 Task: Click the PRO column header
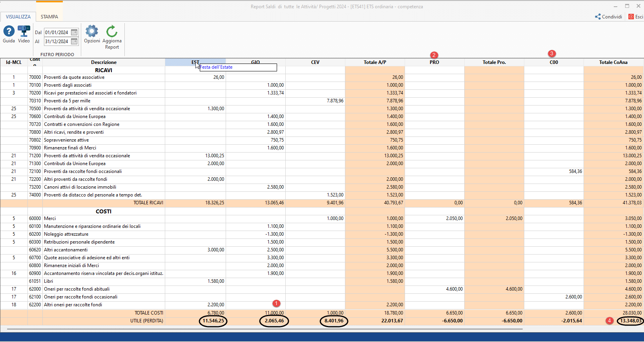434,62
